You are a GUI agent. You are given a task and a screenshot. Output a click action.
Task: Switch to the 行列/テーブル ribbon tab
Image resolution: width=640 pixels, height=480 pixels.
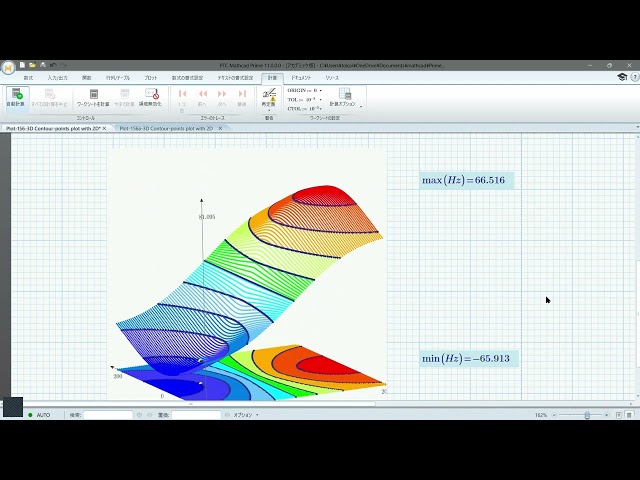(118, 78)
